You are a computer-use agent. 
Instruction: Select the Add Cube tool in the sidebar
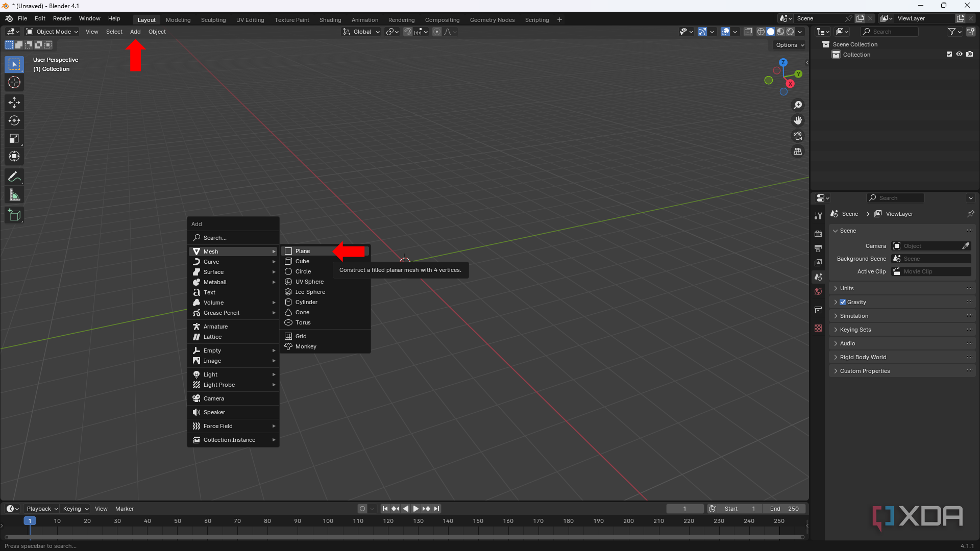(14, 215)
